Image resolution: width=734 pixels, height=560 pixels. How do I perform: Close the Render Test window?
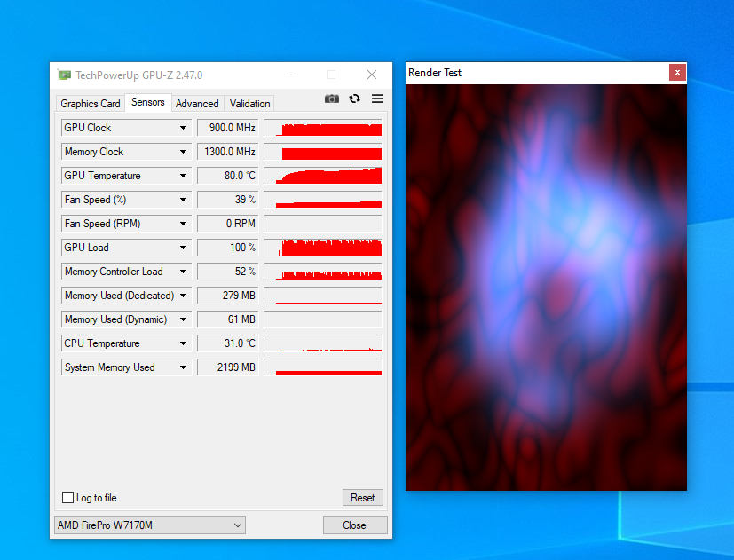(677, 73)
